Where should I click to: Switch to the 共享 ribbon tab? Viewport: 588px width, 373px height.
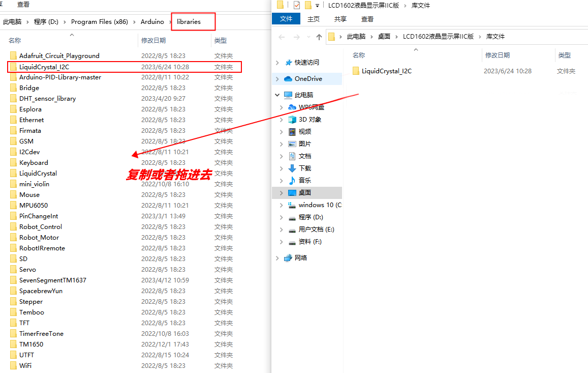(x=339, y=18)
